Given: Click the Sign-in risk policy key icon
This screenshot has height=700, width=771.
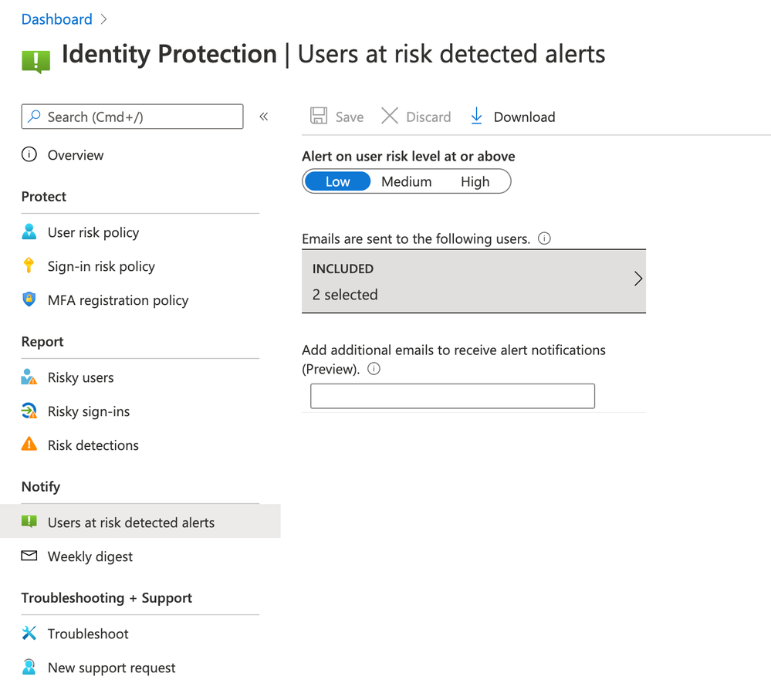Looking at the screenshot, I should [x=29, y=266].
